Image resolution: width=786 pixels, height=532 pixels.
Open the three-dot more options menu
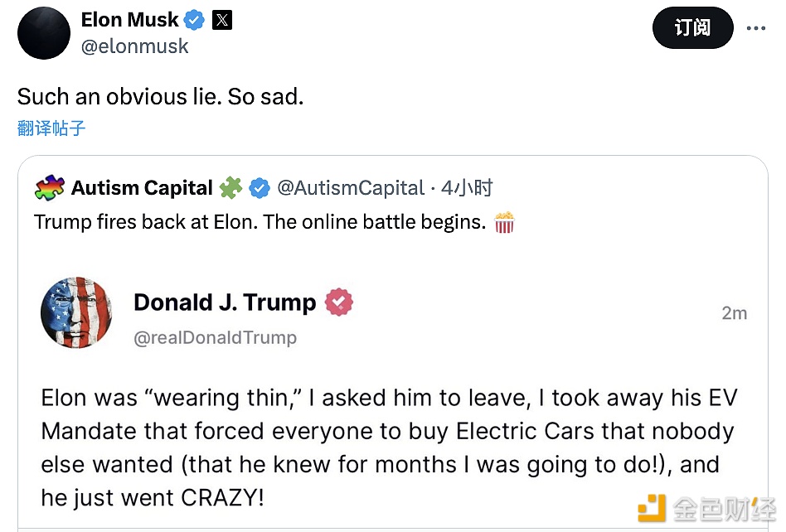[756, 27]
